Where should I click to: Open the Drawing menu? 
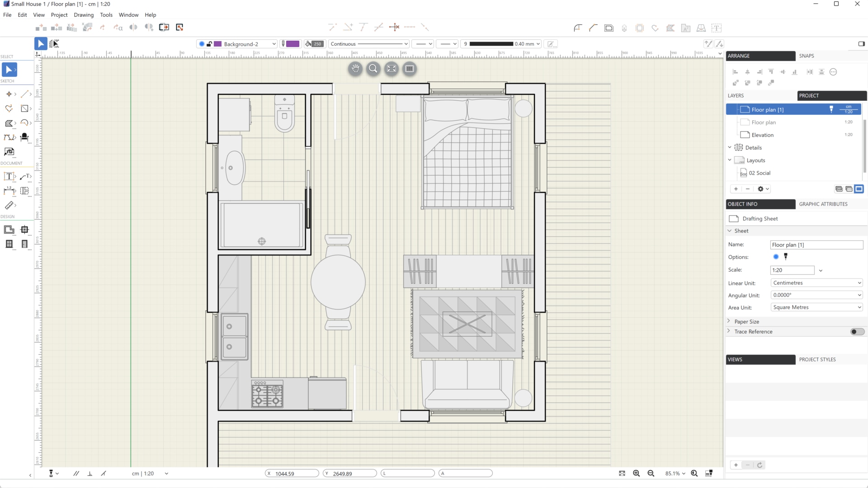(x=84, y=15)
